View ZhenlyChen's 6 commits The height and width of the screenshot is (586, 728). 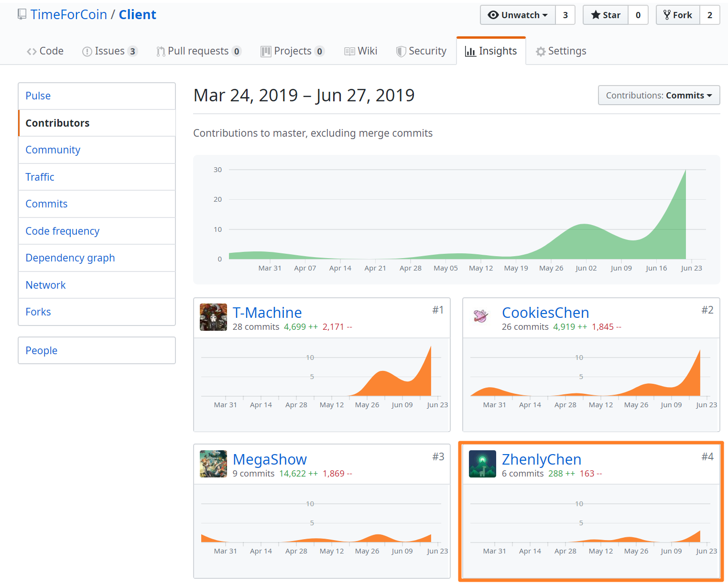click(x=522, y=474)
